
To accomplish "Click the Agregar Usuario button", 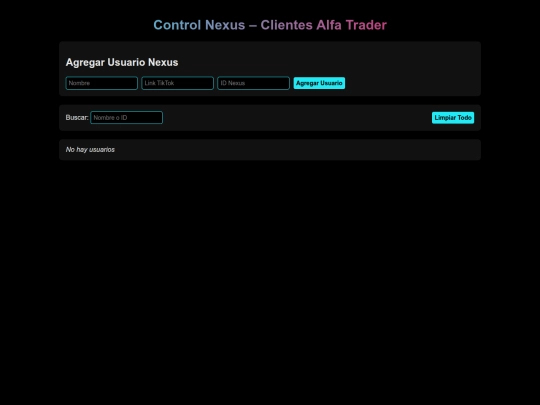I will click(x=319, y=83).
